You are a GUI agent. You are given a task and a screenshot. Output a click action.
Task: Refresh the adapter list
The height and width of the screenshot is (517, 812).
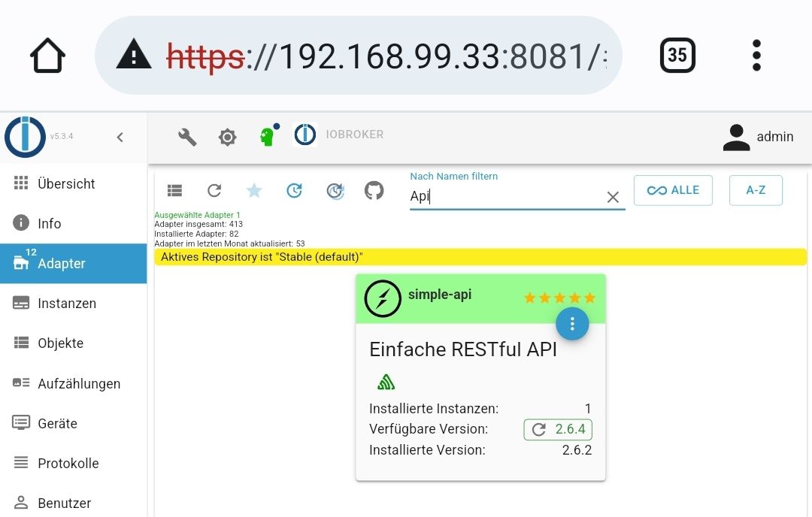(x=214, y=190)
